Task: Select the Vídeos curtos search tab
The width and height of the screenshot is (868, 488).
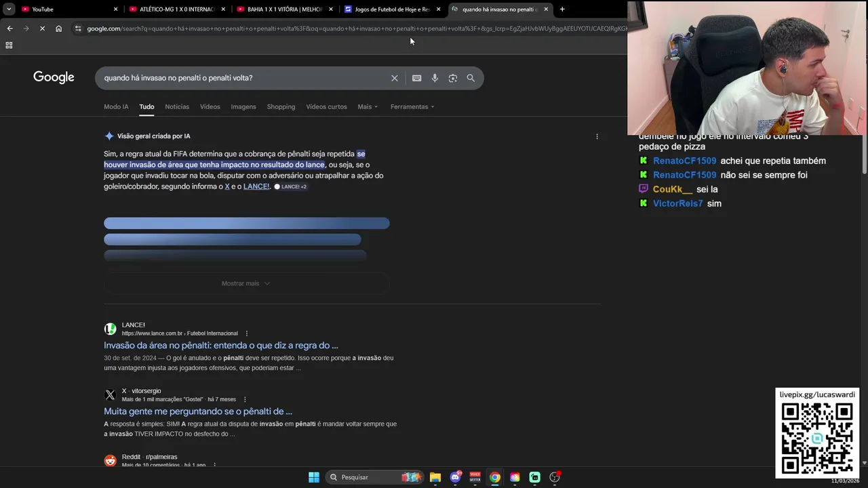Action: tap(326, 106)
